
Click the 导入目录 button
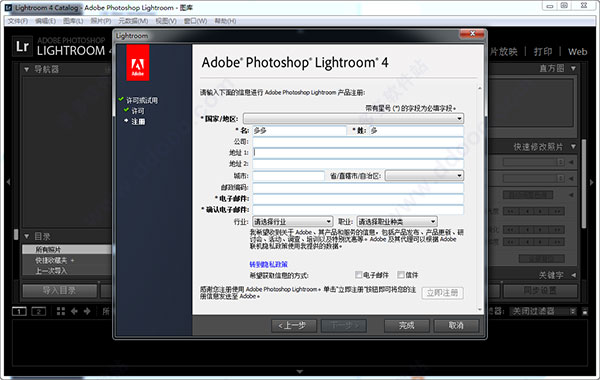(x=60, y=291)
